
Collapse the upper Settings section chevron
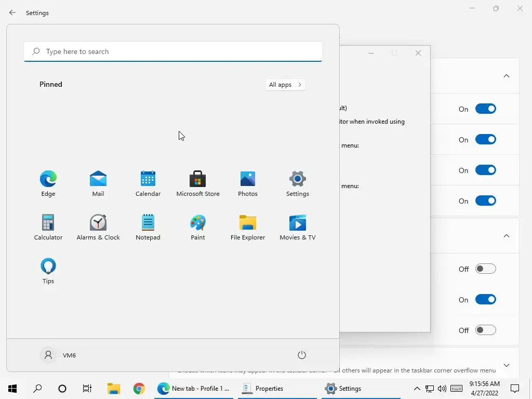tap(507, 76)
